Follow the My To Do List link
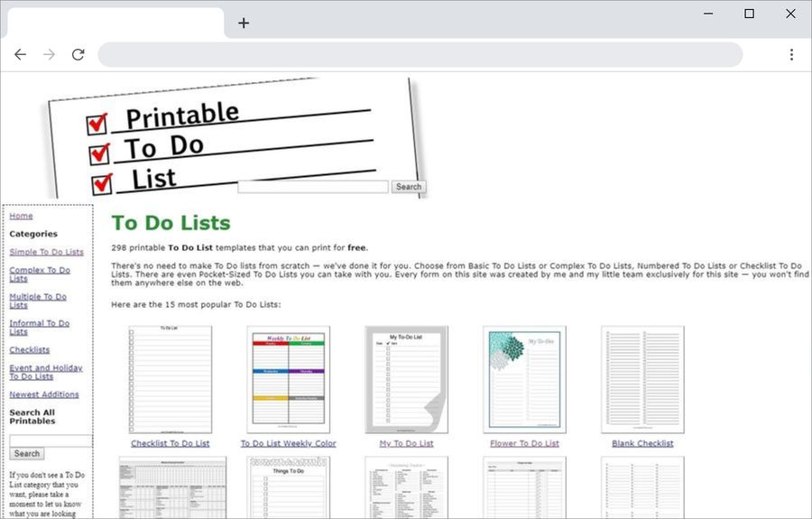The height and width of the screenshot is (519, 812). 406,443
